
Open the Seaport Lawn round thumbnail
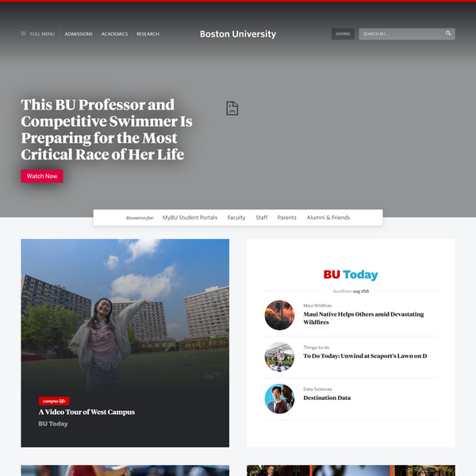279,357
